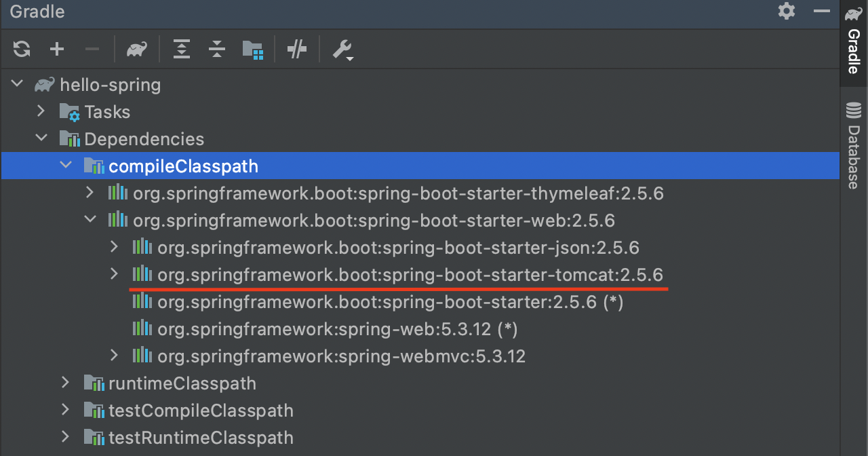This screenshot has width=868, height=456.
Task: Click the testRuntimeClasspath folder icon
Action: point(94,438)
